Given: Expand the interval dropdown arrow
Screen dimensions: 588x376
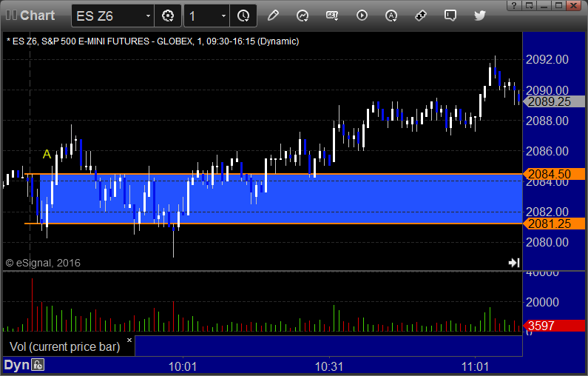Looking at the screenshot, I should coord(223,16).
